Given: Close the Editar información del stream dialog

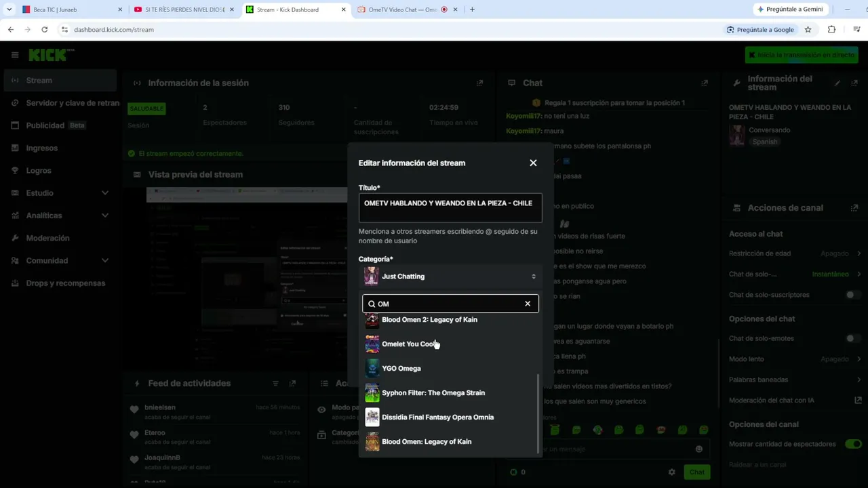Looking at the screenshot, I should [x=533, y=163].
